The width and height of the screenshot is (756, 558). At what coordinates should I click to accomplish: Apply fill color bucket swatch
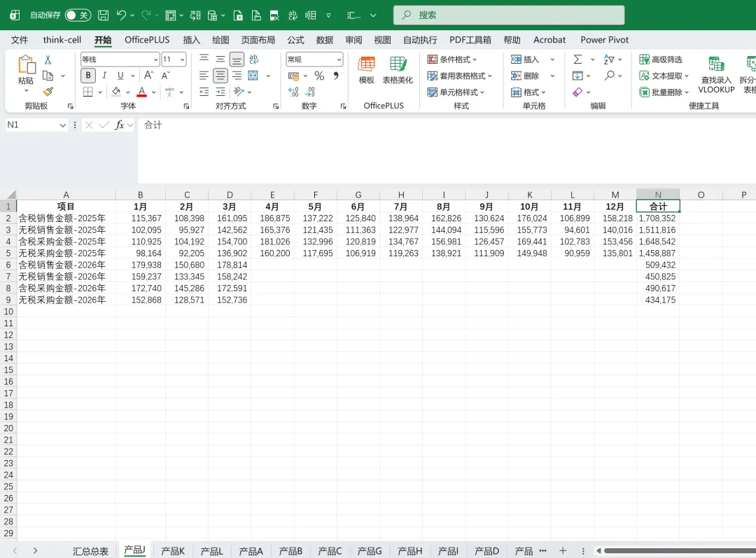[116, 92]
